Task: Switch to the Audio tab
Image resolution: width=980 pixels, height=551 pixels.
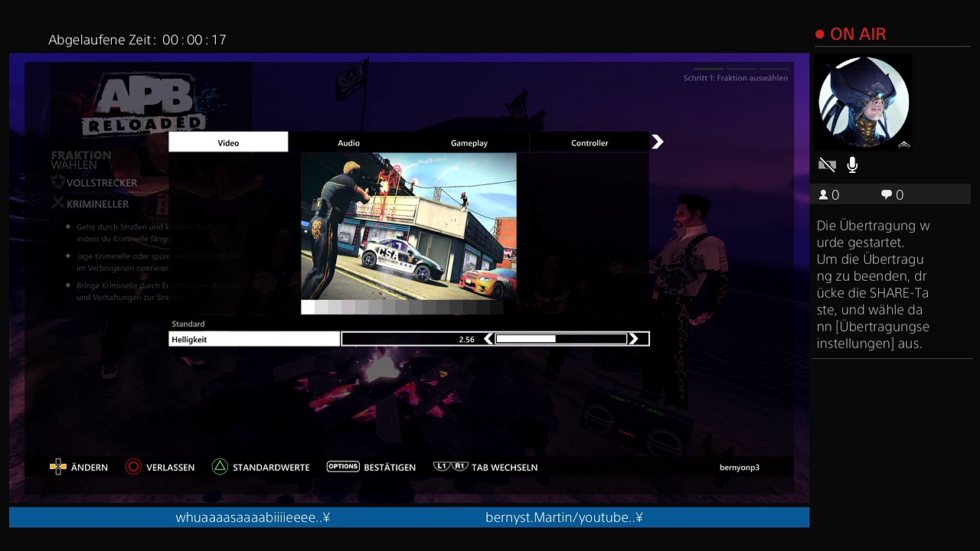Action: (348, 142)
